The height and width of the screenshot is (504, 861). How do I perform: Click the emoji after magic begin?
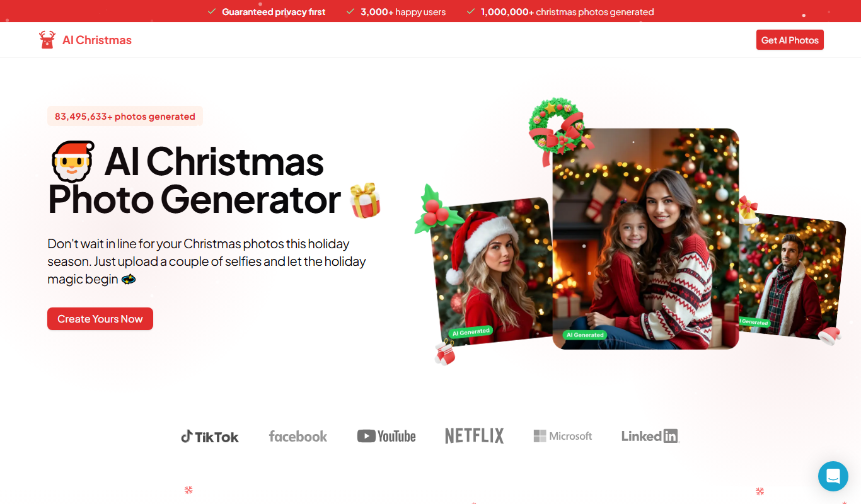coord(129,279)
